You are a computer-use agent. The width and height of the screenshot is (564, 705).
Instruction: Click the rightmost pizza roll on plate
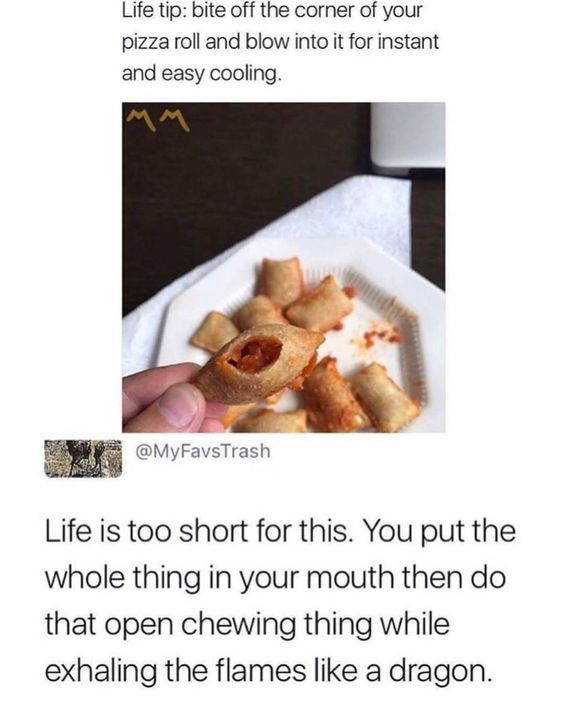pyautogui.click(x=388, y=397)
